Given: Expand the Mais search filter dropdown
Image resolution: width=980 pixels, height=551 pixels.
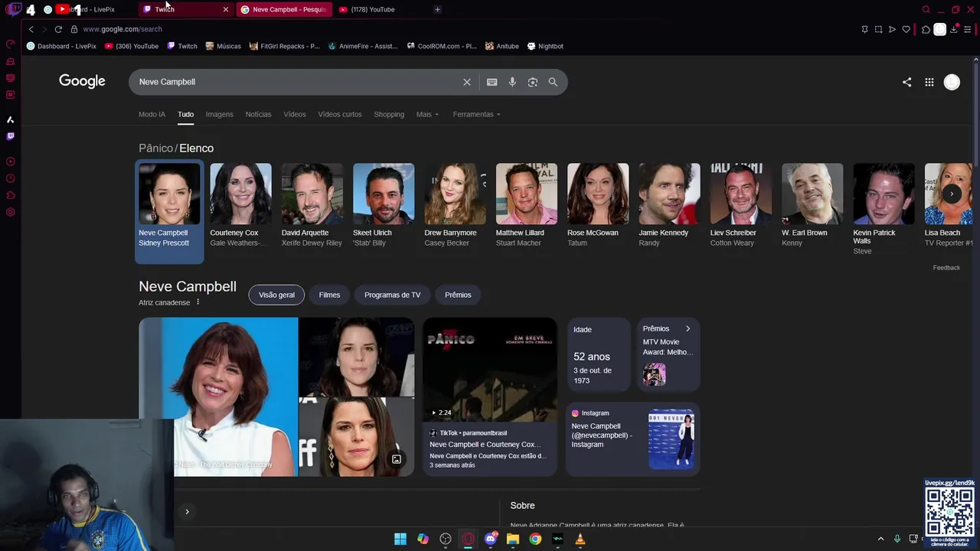Looking at the screenshot, I should [427, 114].
